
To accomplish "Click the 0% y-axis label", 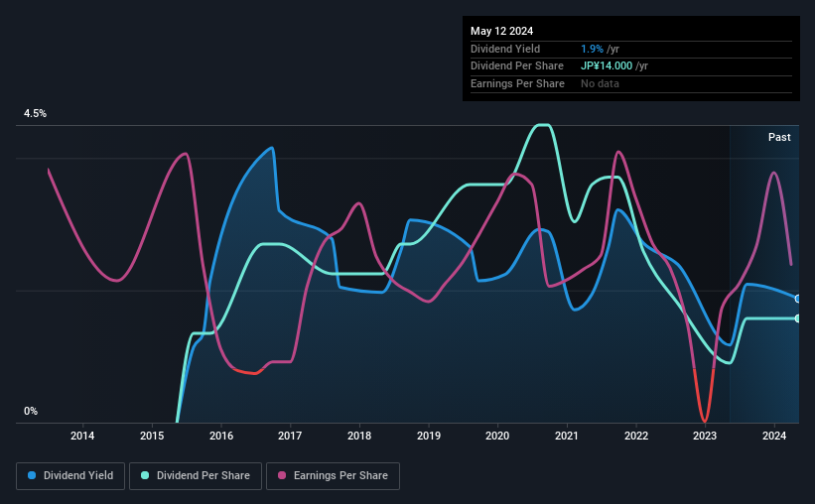I will pyautogui.click(x=31, y=411).
